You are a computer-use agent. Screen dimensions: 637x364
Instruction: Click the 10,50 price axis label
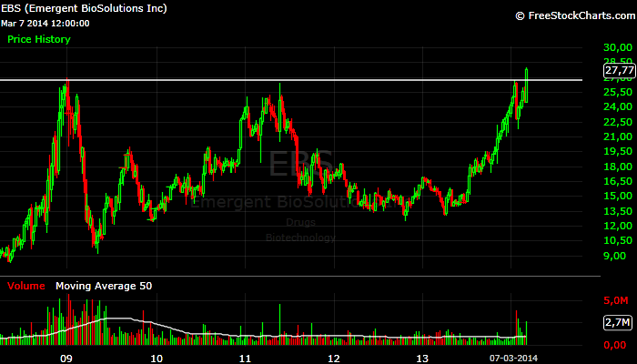(x=618, y=240)
